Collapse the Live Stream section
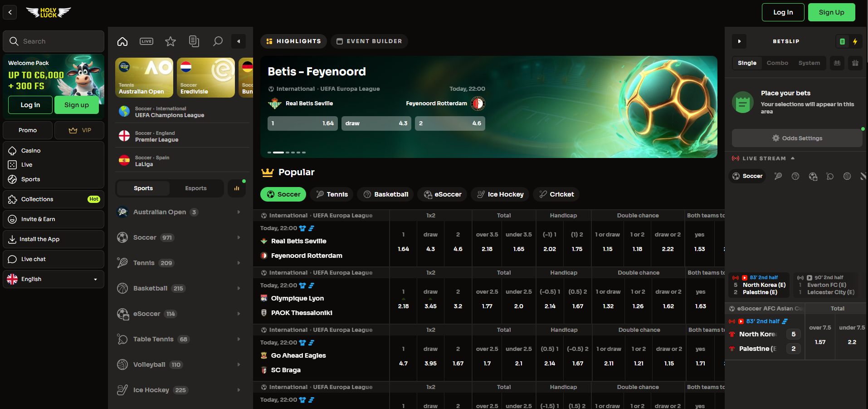The image size is (868, 409). [x=793, y=158]
